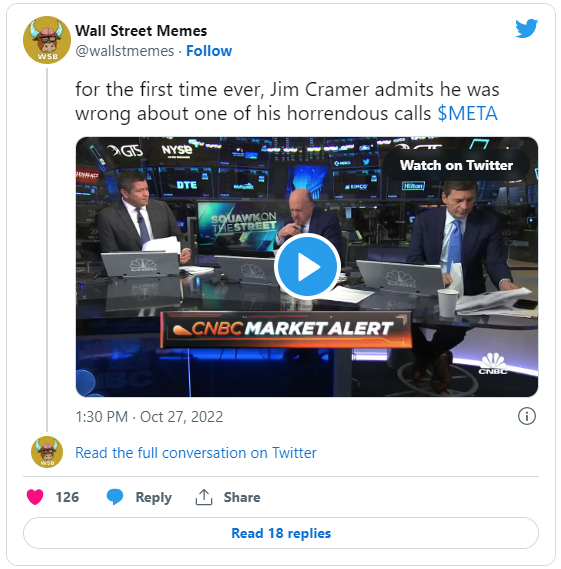Open the Wall Street Memes profile avatar
Image resolution: width=561 pixels, height=569 pixels.
[47, 40]
